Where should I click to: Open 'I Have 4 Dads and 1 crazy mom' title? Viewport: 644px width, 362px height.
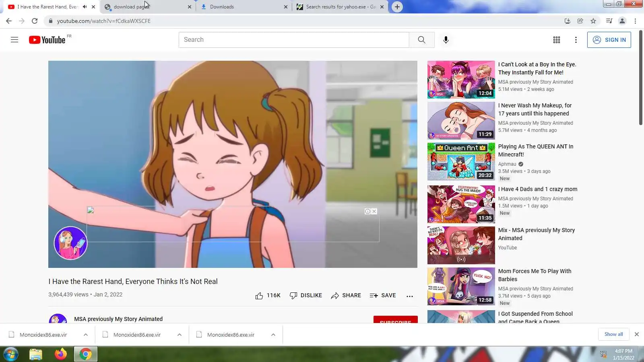tap(538, 189)
